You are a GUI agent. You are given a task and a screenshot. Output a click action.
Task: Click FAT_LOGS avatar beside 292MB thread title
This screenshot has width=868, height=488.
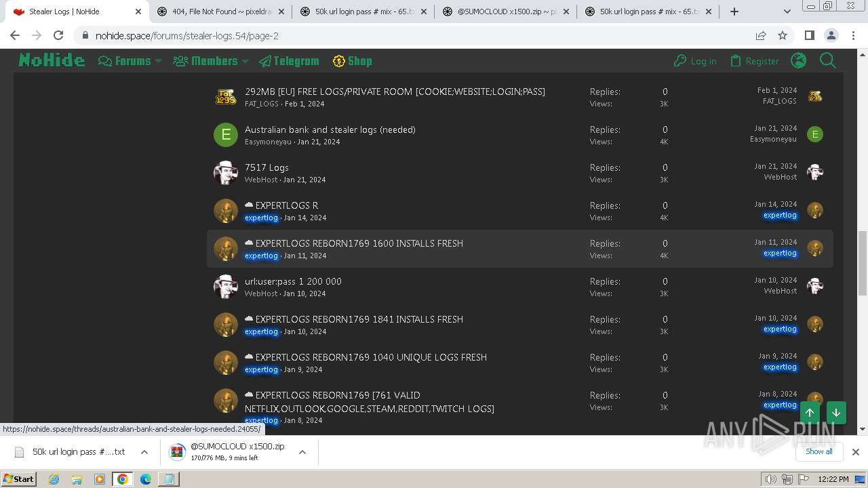(x=226, y=97)
